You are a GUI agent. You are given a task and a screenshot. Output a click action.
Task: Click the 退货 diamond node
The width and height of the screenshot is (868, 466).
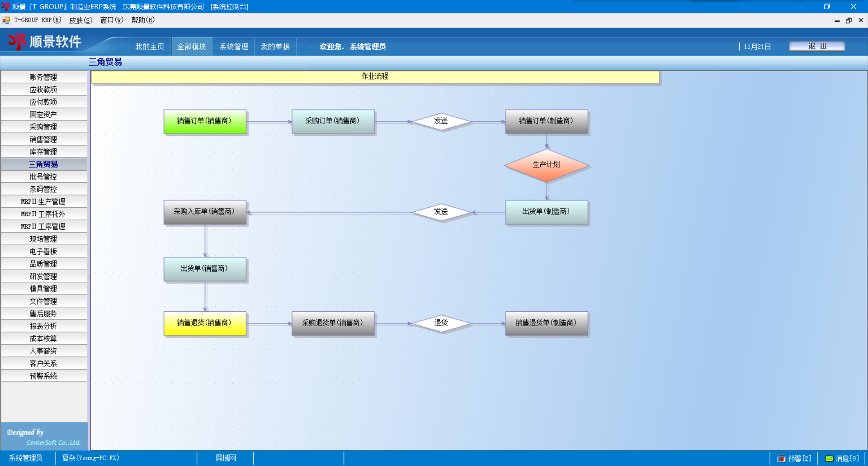pos(441,323)
